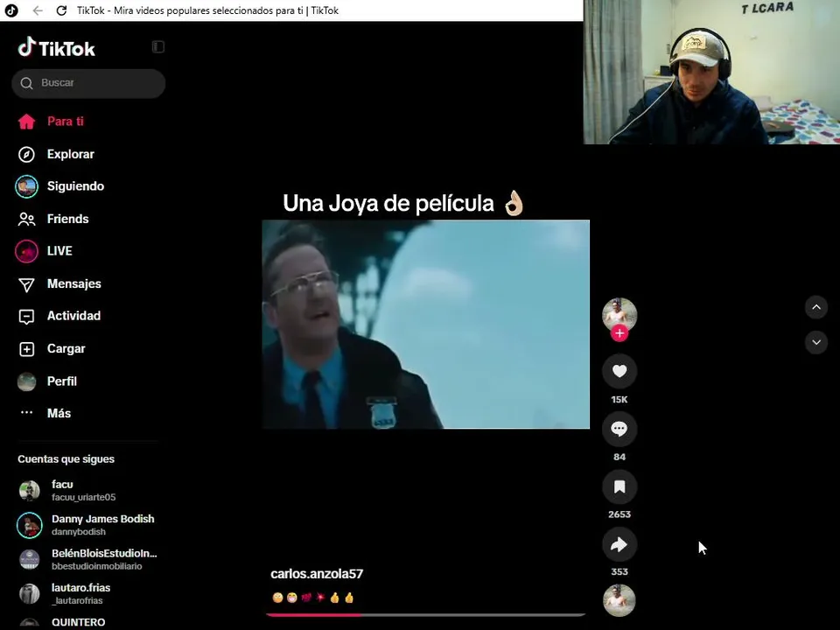This screenshot has height=630, width=840.
Task: Follow the creator with the red plus button
Action: click(619, 333)
